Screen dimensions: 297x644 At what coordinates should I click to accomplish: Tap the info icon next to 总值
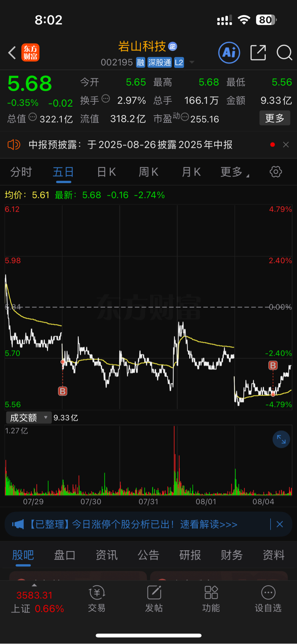[x=32, y=117]
